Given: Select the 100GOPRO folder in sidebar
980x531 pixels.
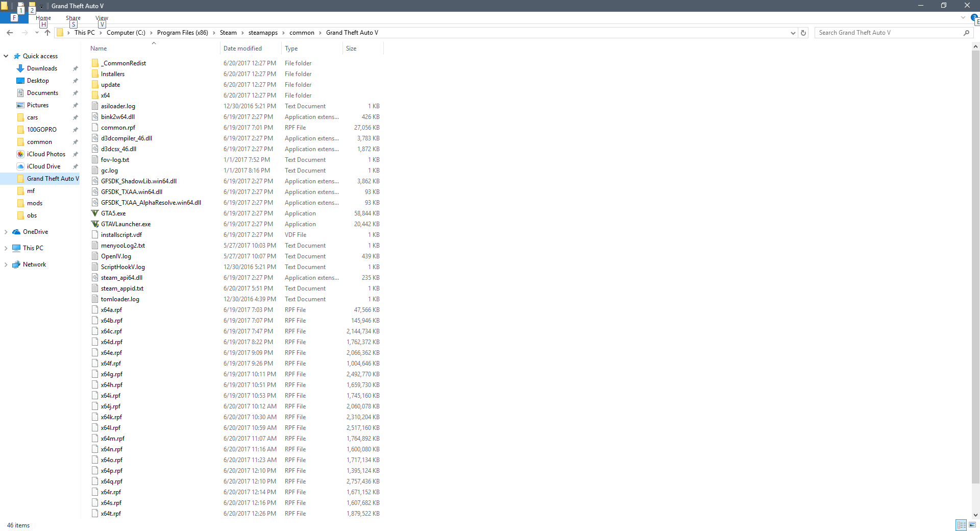Looking at the screenshot, I should [x=41, y=130].
